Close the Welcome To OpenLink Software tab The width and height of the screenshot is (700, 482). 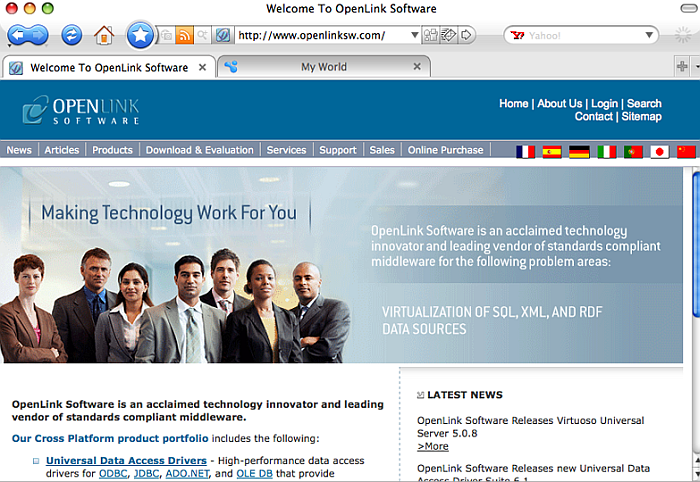point(202,67)
